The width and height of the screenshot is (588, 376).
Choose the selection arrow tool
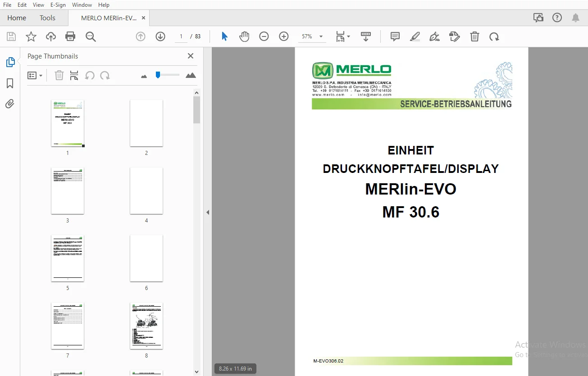[224, 36]
